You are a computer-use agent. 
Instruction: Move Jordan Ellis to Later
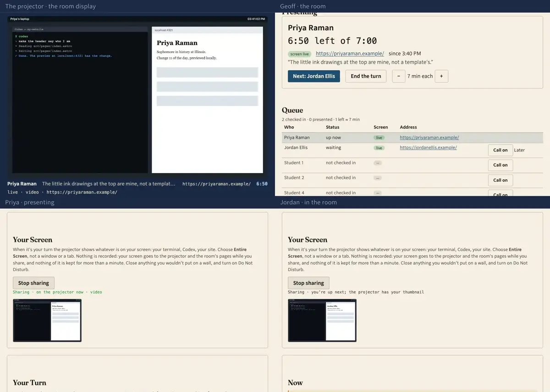(x=519, y=150)
